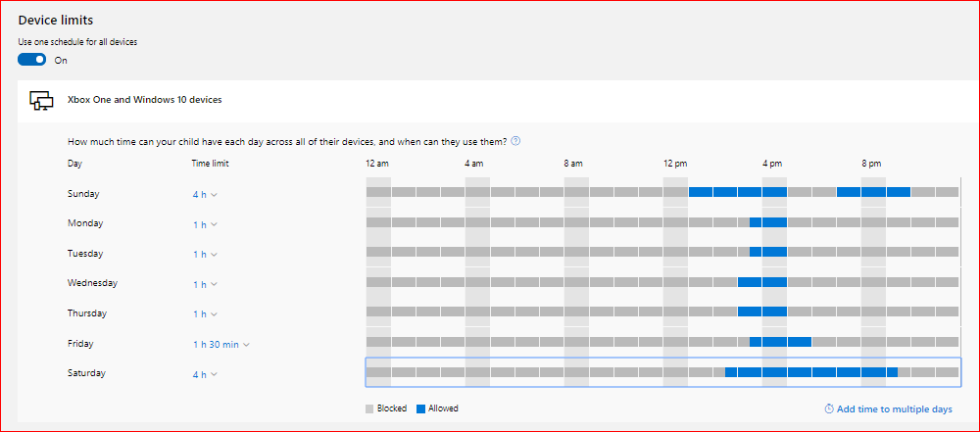Click Thursday's blue allowed block

coord(762,312)
